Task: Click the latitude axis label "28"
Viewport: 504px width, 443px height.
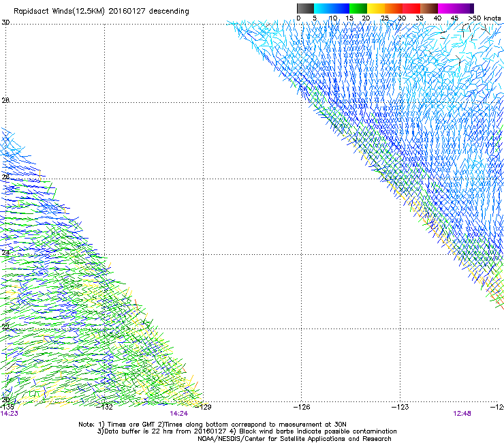Action: 5,100
